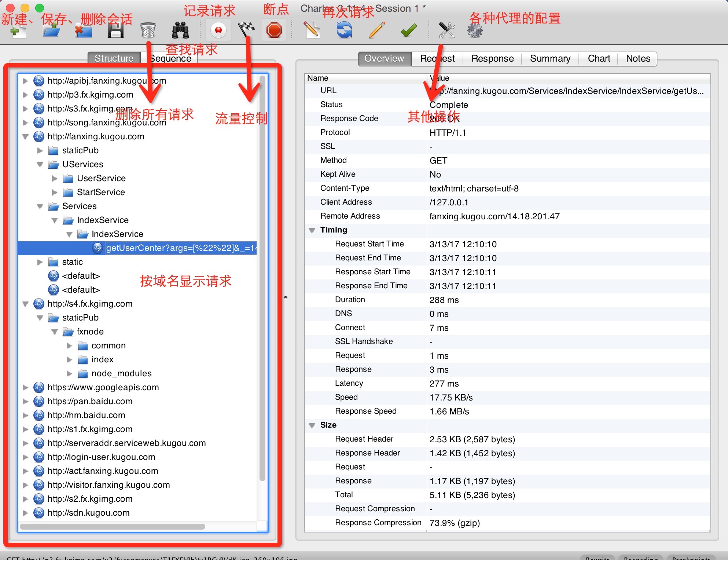The height and width of the screenshot is (567, 728).
Task: Click the save session floppy disk icon
Action: point(116,30)
